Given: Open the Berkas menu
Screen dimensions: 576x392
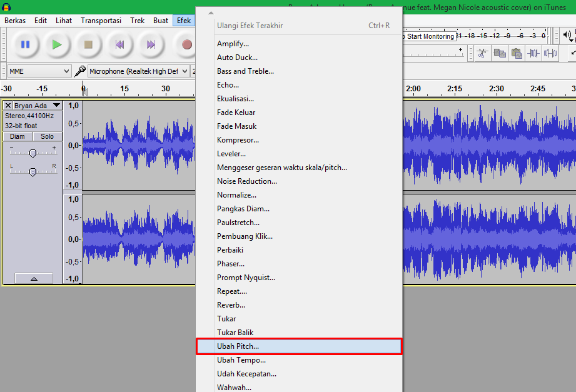Looking at the screenshot, I should tap(15, 21).
